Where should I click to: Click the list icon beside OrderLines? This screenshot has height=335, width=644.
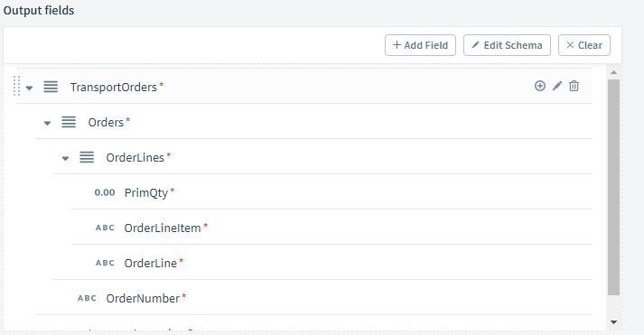(x=87, y=157)
